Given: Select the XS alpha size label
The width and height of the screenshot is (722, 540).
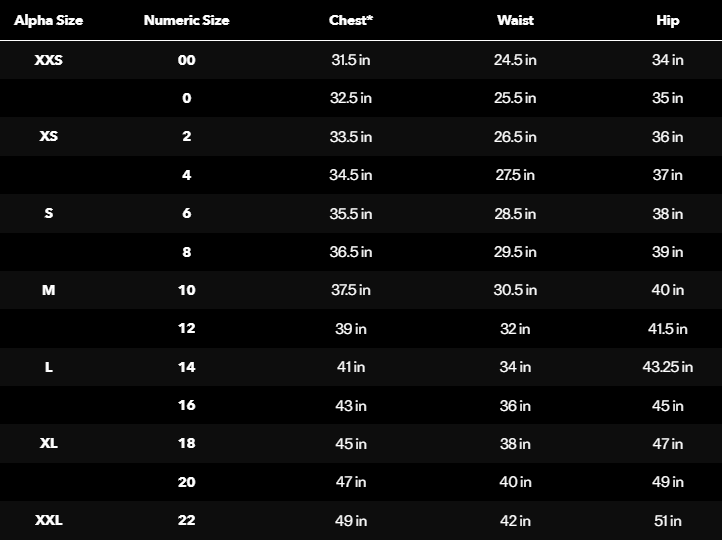Looking at the screenshot, I should [x=49, y=137].
